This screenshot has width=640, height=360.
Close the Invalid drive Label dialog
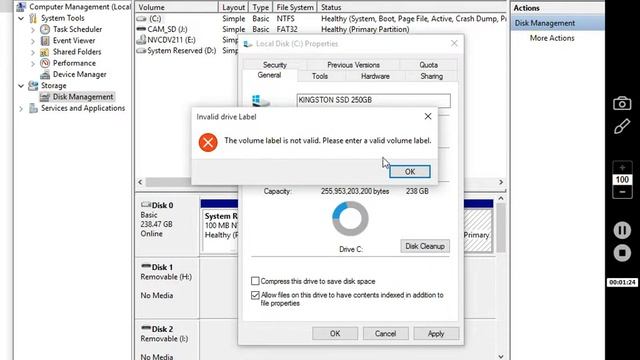[428, 116]
